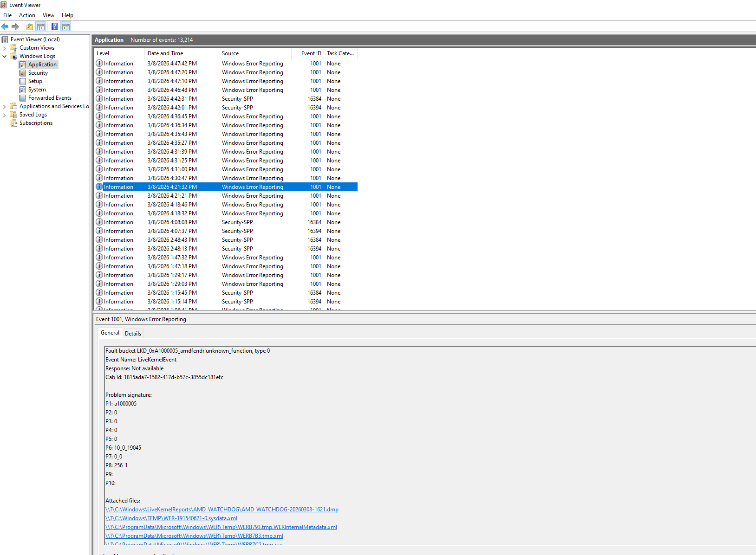Open the WER-191540671-0.sysdata.xml link
Screen dimensions: 756x555
click(171, 518)
